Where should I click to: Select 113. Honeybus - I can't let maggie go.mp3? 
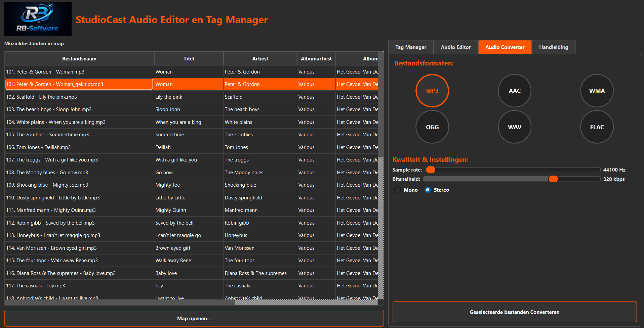click(79, 235)
